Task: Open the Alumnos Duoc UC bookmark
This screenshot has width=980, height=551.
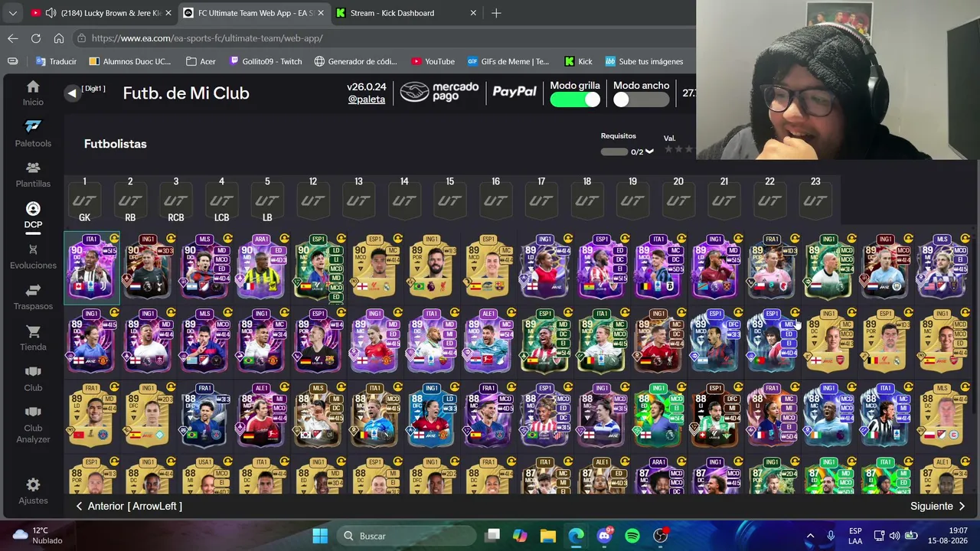Action: [x=130, y=61]
